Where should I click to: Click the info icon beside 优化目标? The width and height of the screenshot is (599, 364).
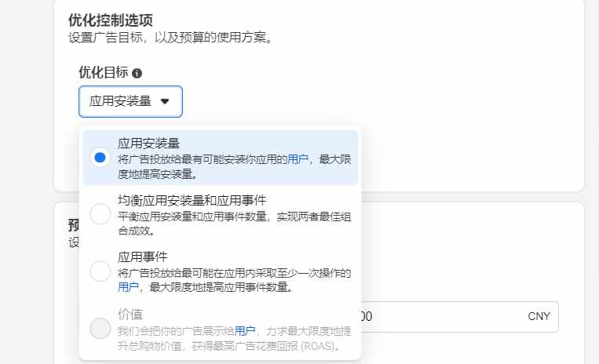point(137,73)
